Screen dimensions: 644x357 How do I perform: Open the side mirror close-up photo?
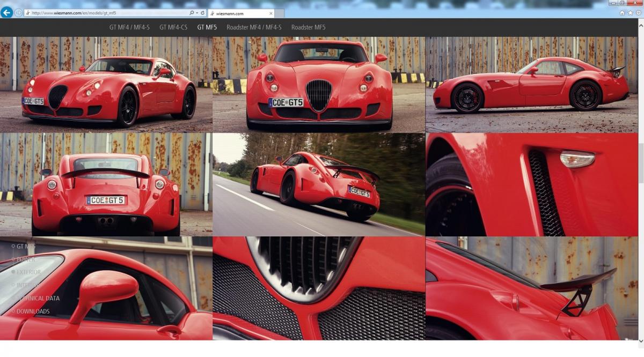pos(106,288)
